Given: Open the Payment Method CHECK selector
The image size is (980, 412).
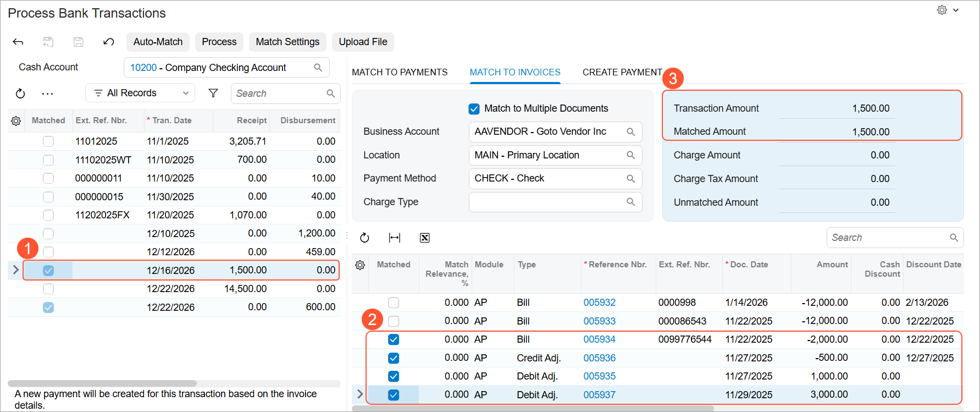Looking at the screenshot, I should pos(555,179).
